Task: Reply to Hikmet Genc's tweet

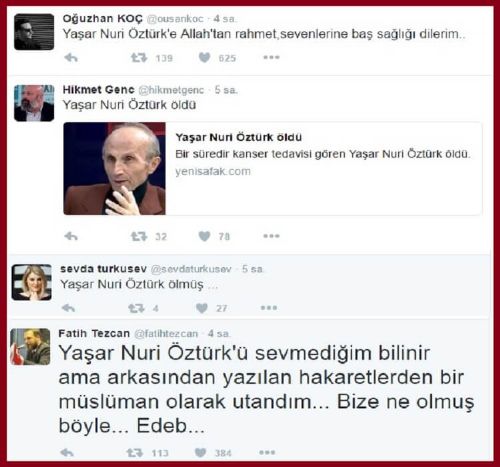Action: click(x=71, y=236)
